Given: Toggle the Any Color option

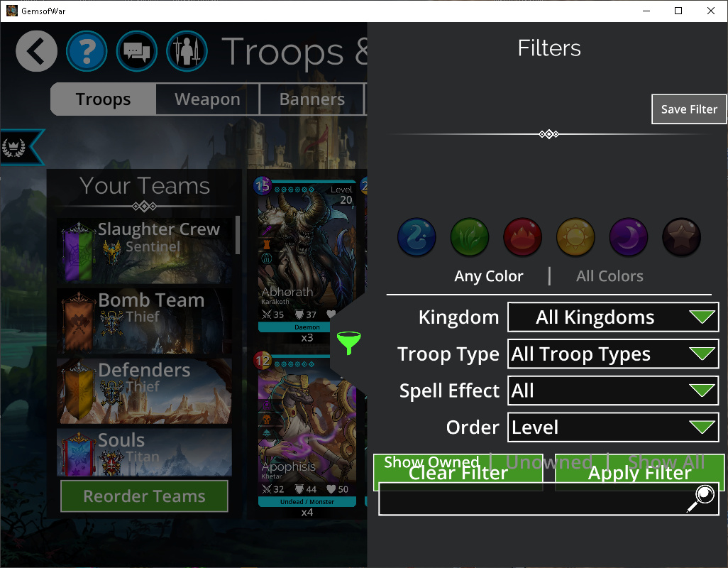Looking at the screenshot, I should pos(488,276).
